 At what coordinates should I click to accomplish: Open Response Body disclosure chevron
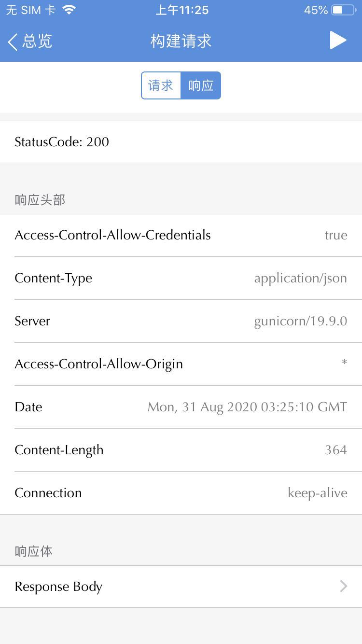point(343,587)
